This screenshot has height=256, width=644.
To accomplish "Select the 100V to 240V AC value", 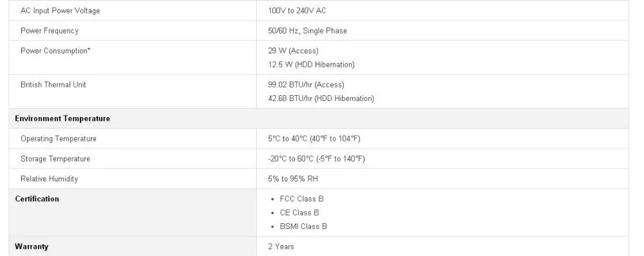I will 297,11.
